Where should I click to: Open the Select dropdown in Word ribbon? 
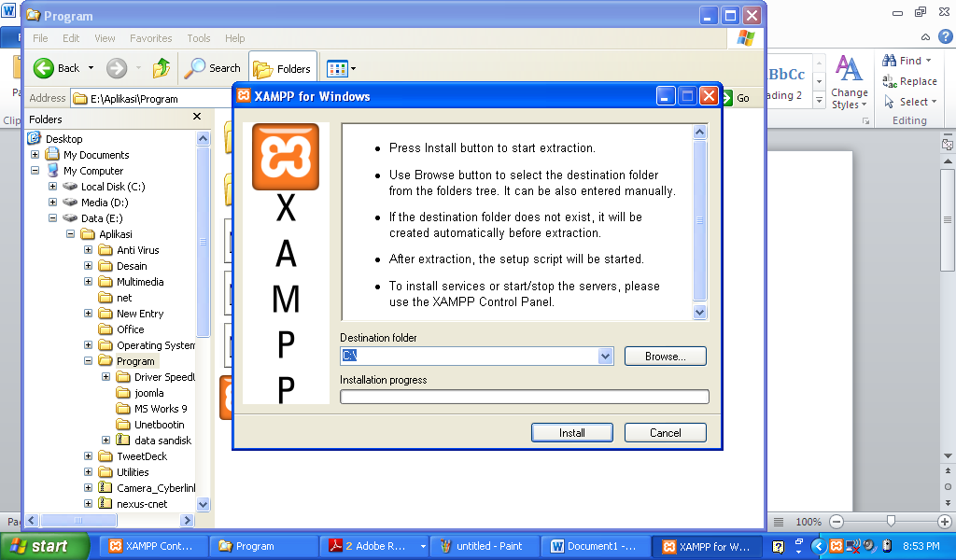click(910, 102)
